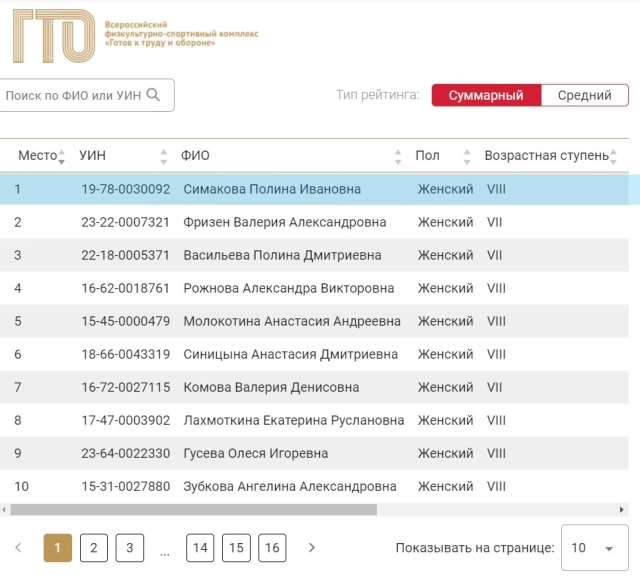
Task: Sort table by УИН column arrows
Action: pos(163,157)
